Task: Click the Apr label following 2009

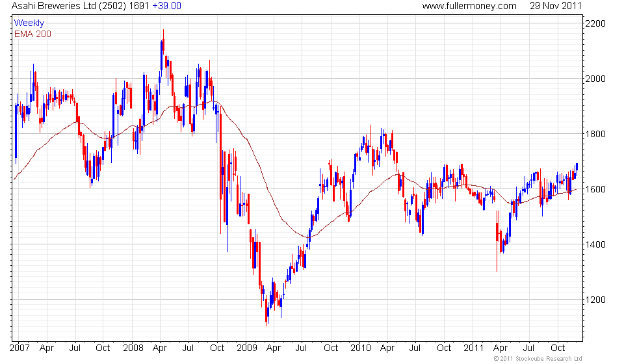Action: [x=274, y=348]
